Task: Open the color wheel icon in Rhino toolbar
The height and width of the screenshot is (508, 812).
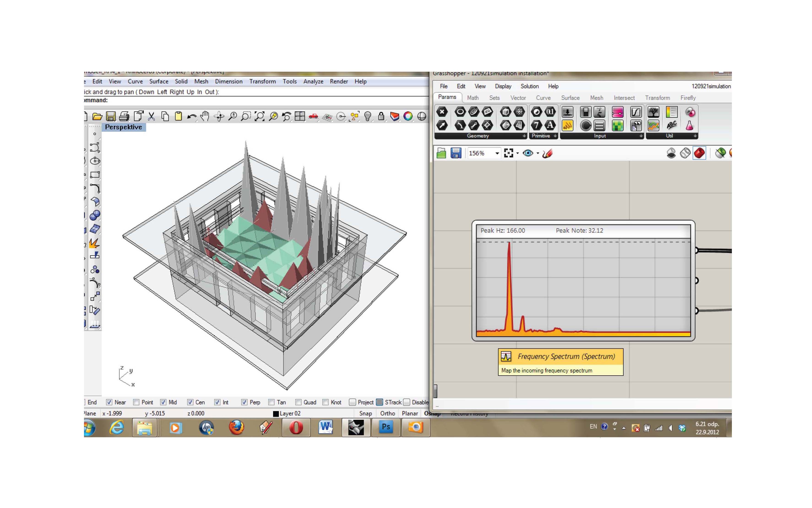Action: click(x=408, y=116)
